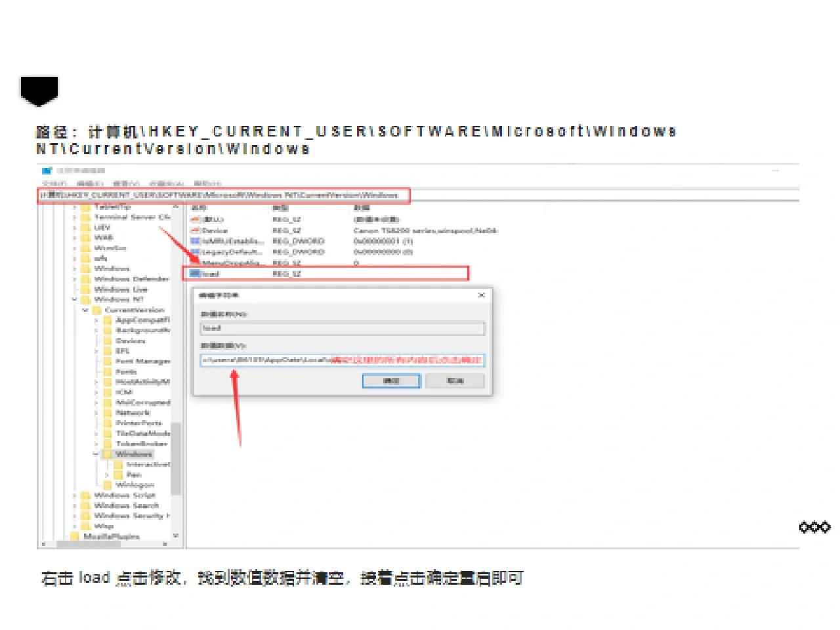The width and height of the screenshot is (840, 630).
Task: Open the 编辑 menu
Action: pos(90,184)
